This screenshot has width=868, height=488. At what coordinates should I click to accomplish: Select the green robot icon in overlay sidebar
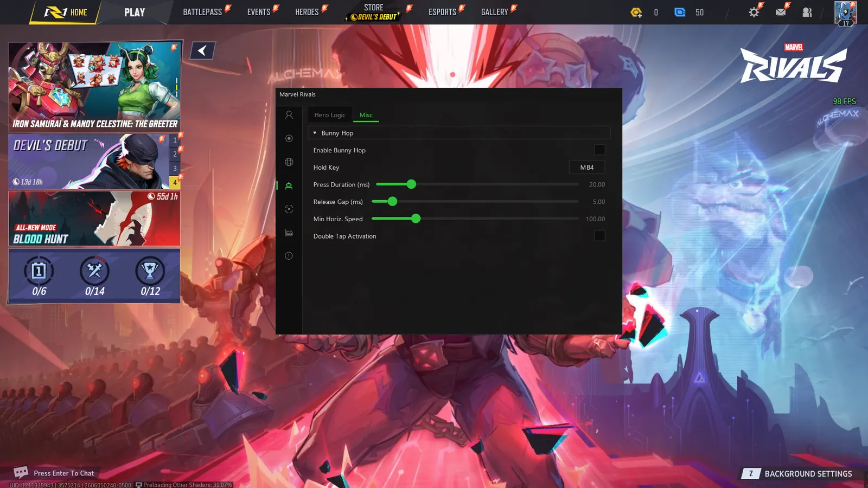click(x=289, y=185)
